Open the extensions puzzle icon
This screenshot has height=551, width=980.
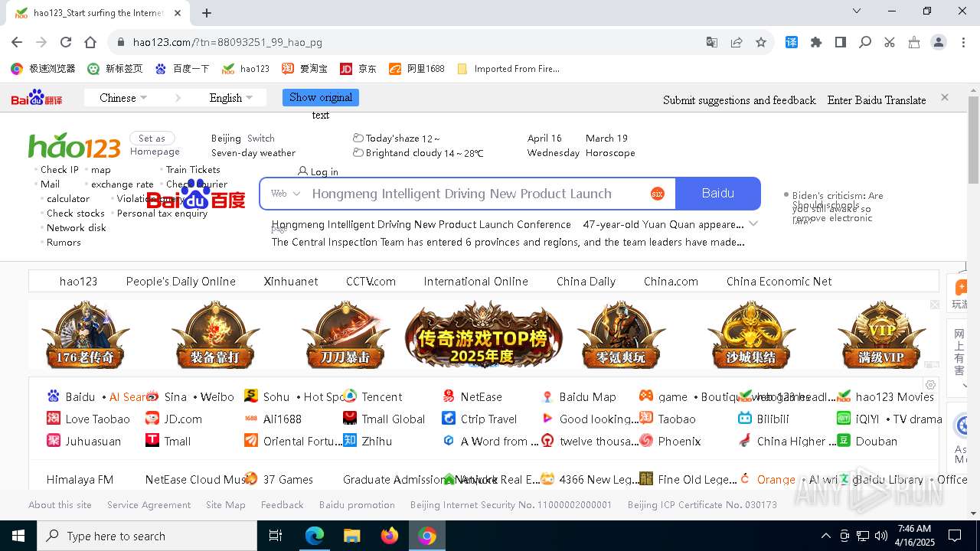pyautogui.click(x=816, y=42)
